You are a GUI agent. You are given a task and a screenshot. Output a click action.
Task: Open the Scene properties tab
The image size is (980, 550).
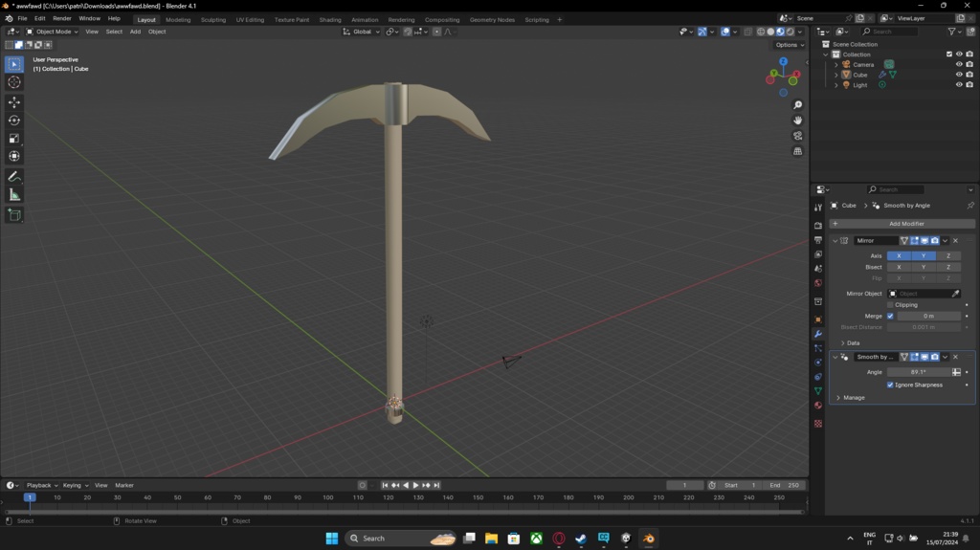click(818, 269)
